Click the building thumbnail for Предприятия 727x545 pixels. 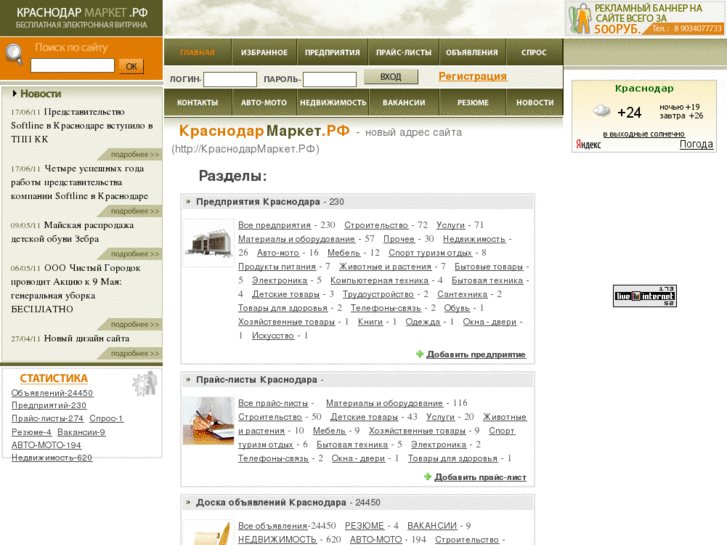click(x=208, y=243)
